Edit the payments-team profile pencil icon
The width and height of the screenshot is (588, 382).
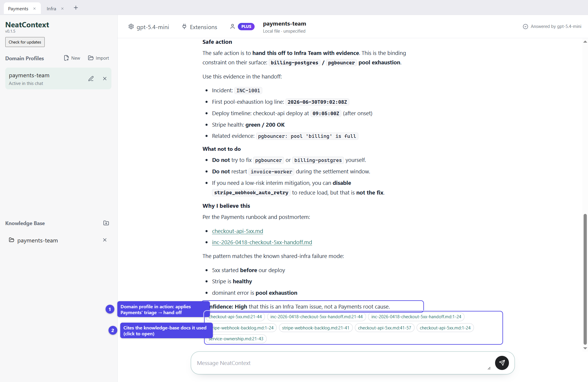(91, 79)
